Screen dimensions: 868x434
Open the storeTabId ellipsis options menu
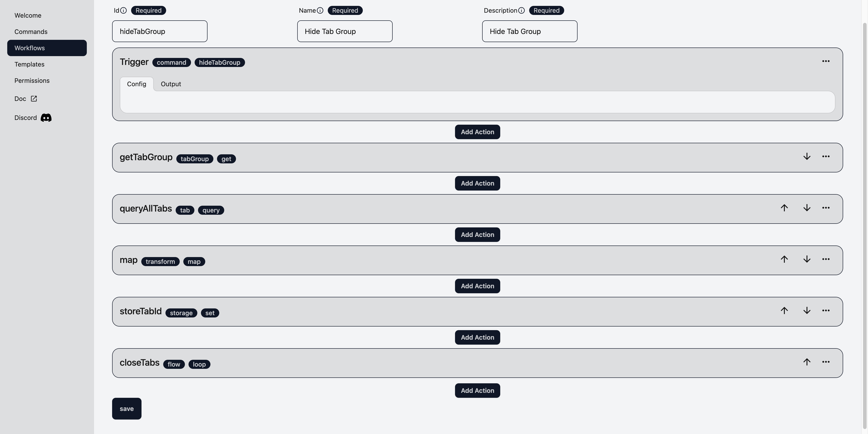tap(826, 311)
